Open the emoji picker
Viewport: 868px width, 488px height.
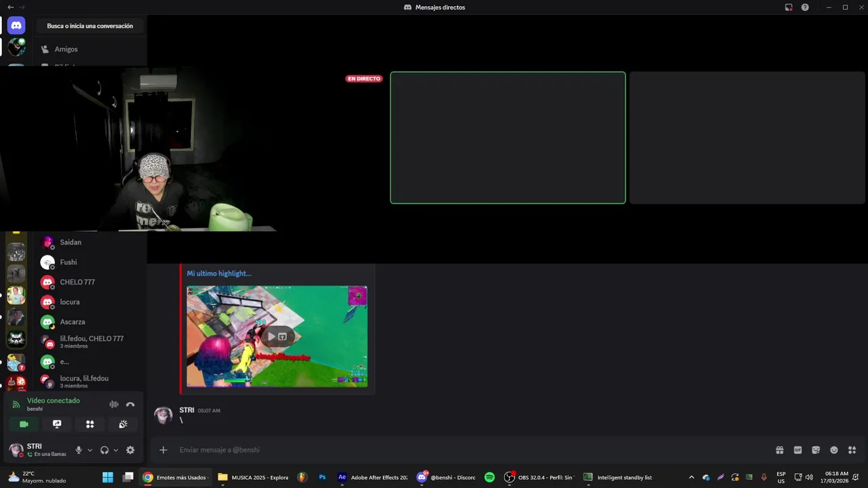point(834,450)
